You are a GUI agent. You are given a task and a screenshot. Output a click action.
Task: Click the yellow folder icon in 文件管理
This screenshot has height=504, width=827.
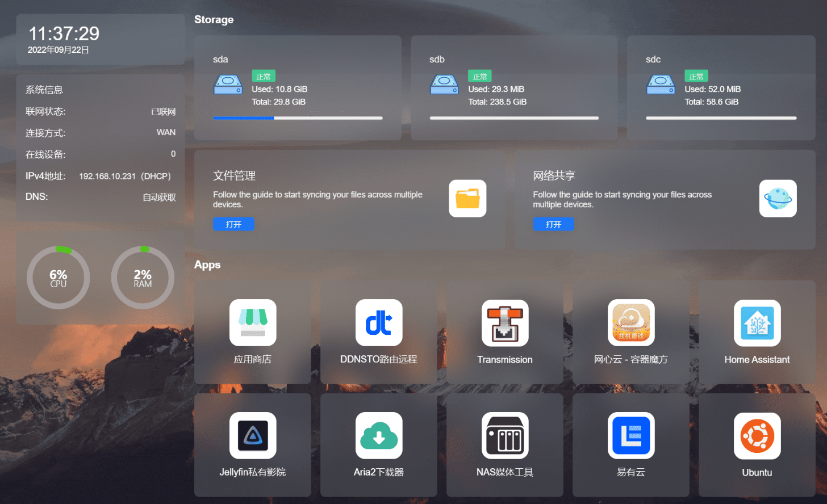pyautogui.click(x=467, y=199)
